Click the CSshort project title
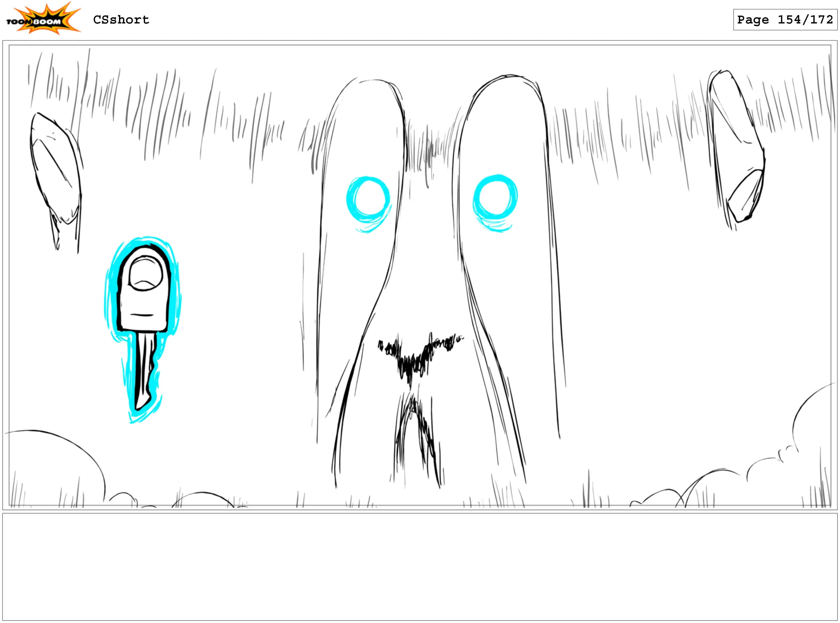Image resolution: width=840 pixels, height=623 pixels. [x=121, y=19]
